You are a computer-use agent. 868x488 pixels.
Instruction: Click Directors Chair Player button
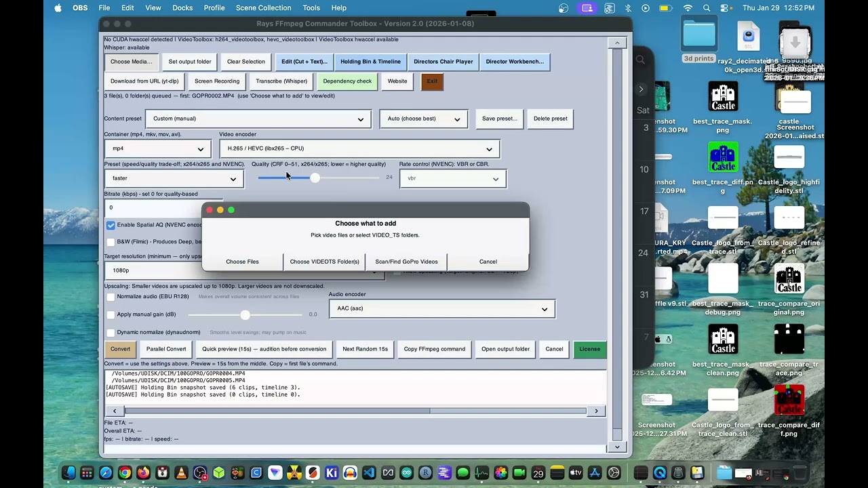point(443,62)
